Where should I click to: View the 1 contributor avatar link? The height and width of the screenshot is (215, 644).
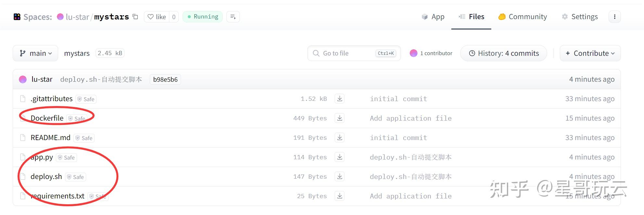pyautogui.click(x=431, y=53)
